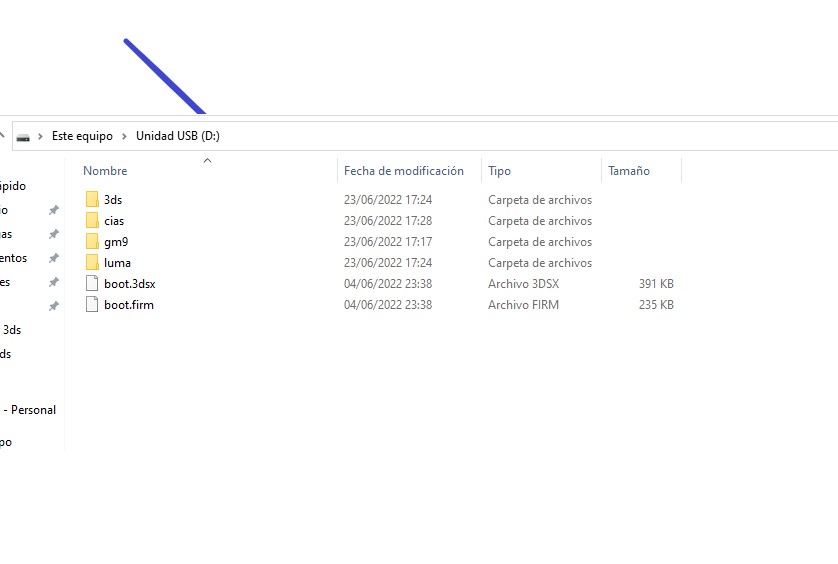
Task: Sort by Fecha de modificación column
Action: pos(404,171)
